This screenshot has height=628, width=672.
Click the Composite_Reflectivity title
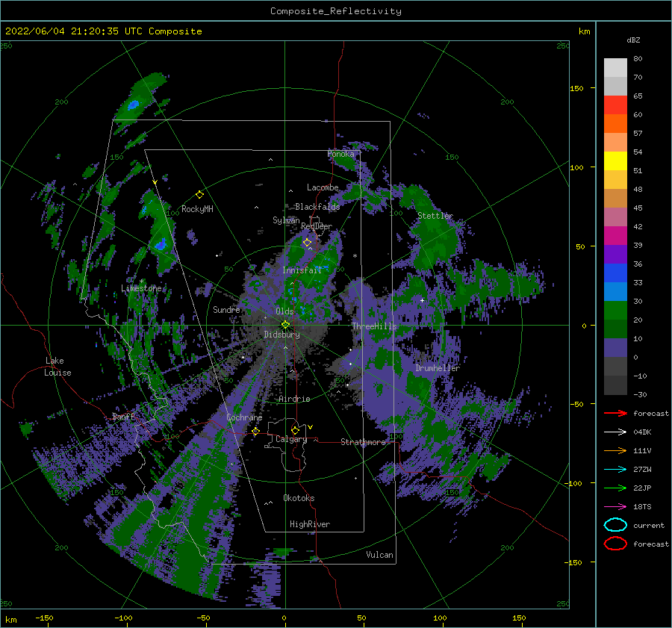pyautogui.click(x=336, y=11)
